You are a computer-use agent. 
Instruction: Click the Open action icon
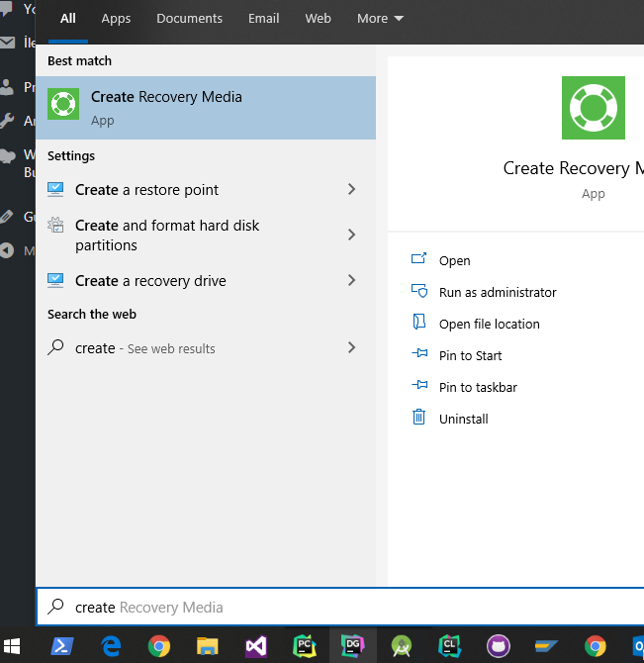418,258
